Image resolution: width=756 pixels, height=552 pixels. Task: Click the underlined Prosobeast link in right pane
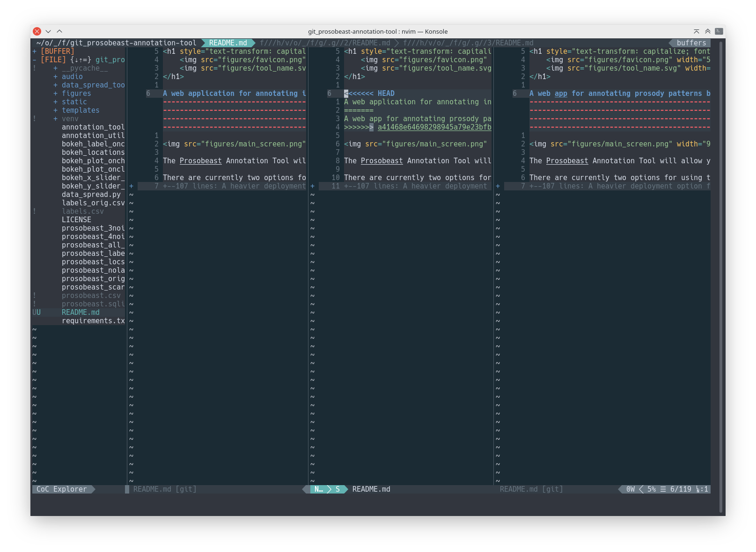(x=566, y=160)
